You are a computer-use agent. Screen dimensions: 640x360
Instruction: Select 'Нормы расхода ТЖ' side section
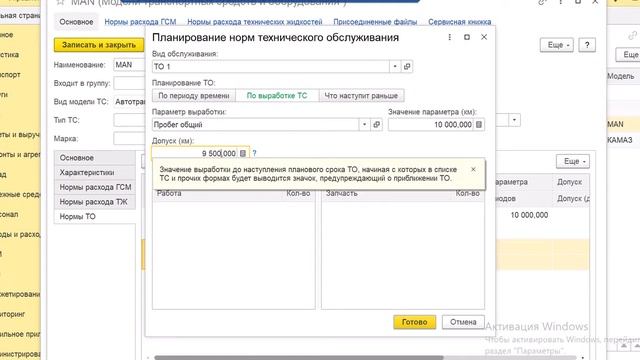click(x=95, y=202)
